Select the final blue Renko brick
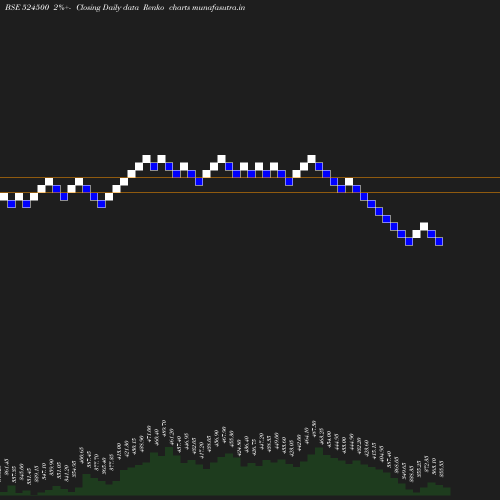The width and height of the screenshot is (500, 500). [439, 241]
